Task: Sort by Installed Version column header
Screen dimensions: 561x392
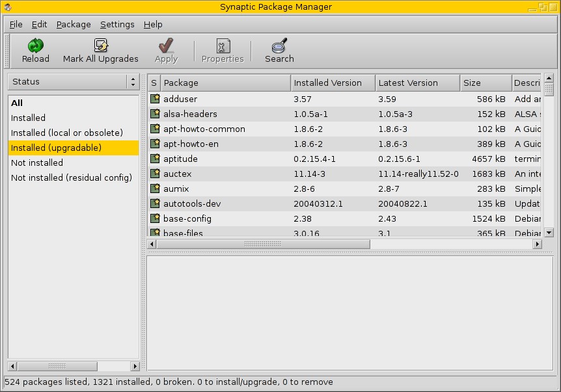Action: [333, 83]
